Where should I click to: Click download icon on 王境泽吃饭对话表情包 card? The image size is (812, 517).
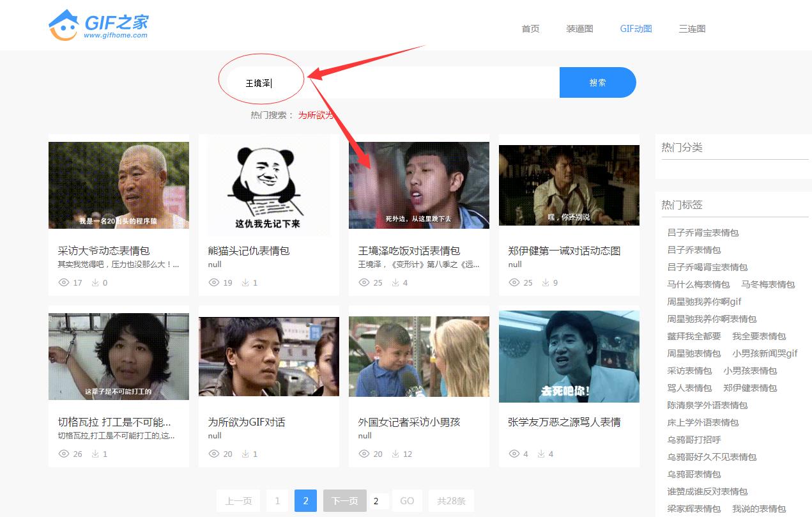[x=395, y=282]
